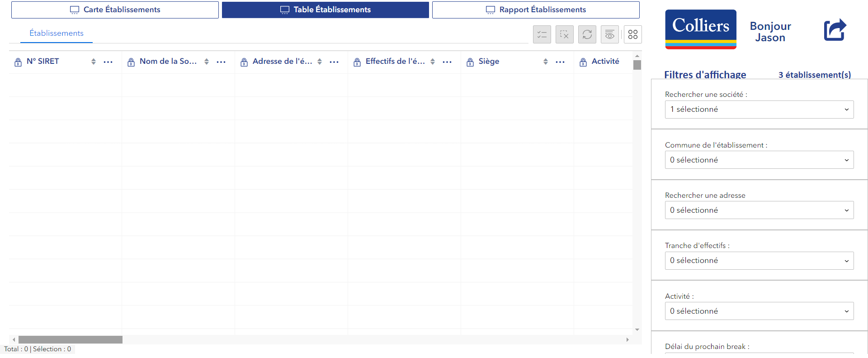
Task: Click the "Bonjour Jason" greeting text
Action: [770, 32]
